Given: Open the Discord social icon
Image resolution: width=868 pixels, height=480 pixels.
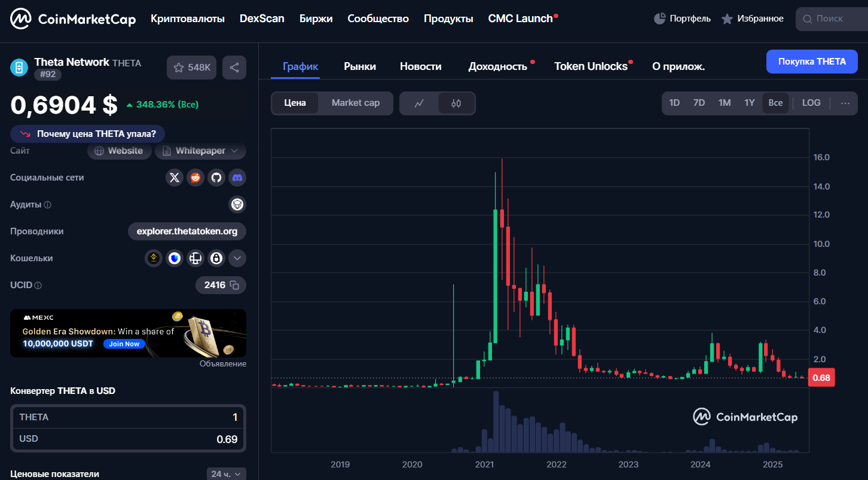Looking at the screenshot, I should coord(237,178).
